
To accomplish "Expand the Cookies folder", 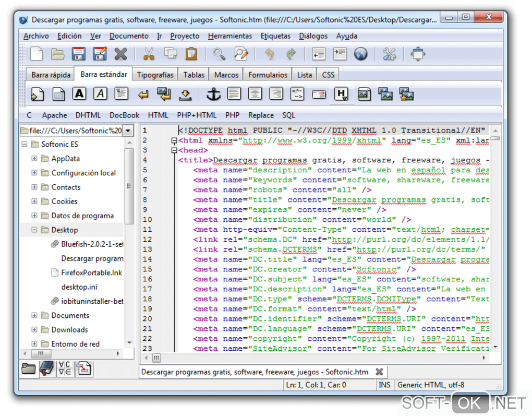I will coord(34,201).
